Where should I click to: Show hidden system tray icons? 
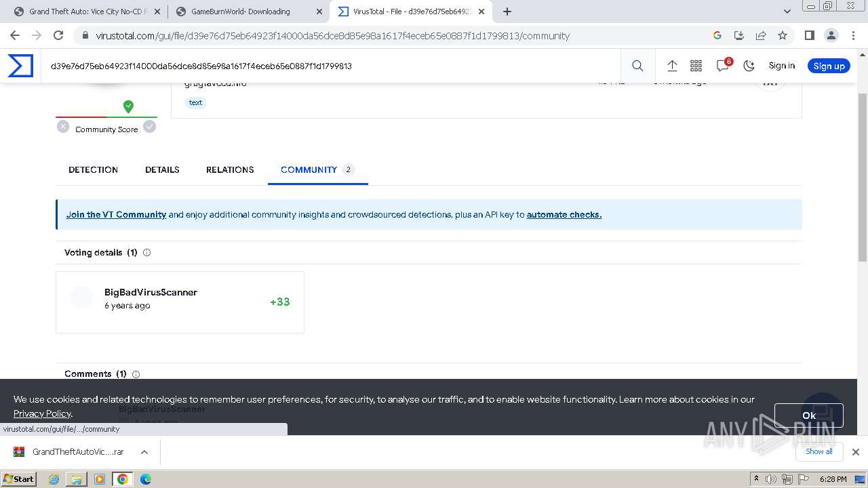[756, 479]
